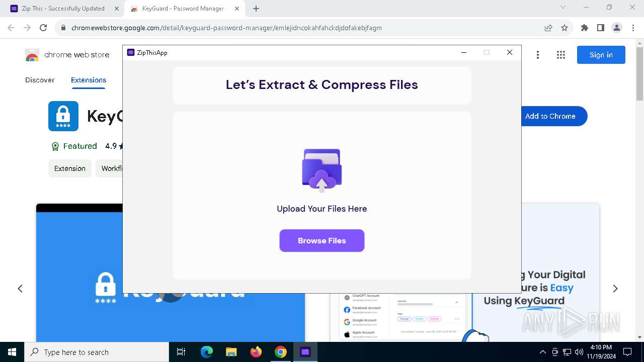
Task: Close the 'Zip This' browser tab
Action: 117,9
